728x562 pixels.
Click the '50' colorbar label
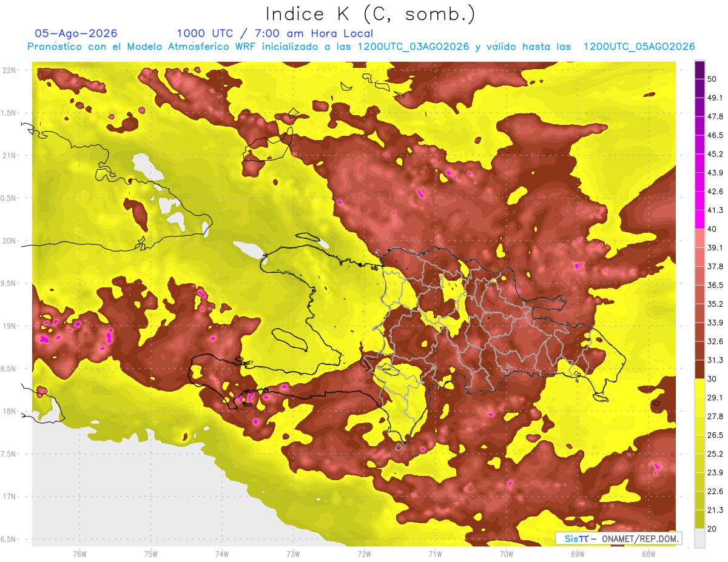[713, 79]
